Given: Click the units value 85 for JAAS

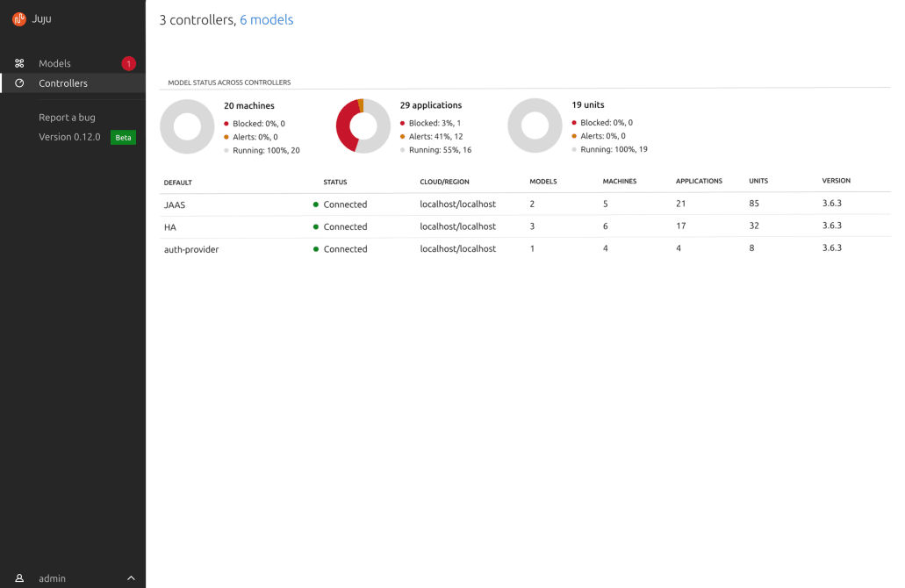Looking at the screenshot, I should [x=754, y=203].
